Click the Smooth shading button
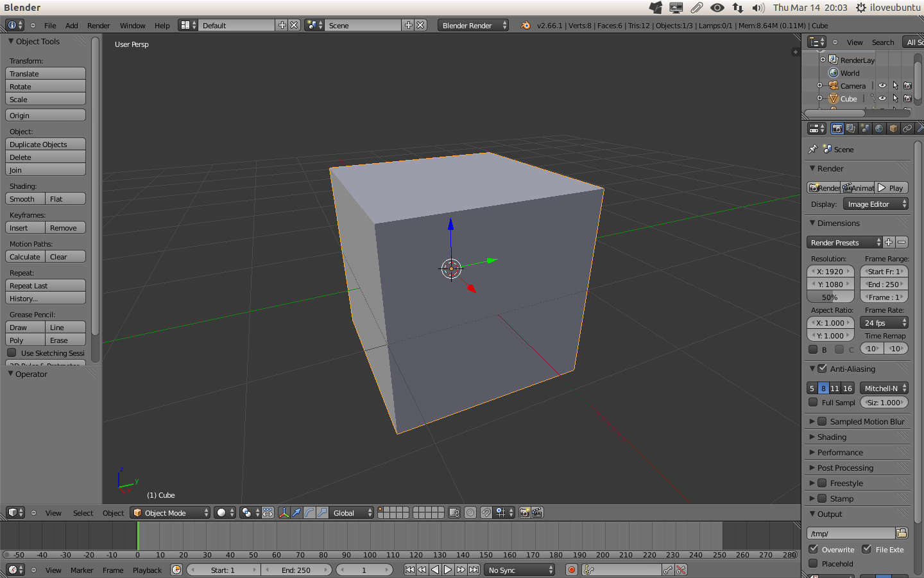Viewport: 924px width, 578px height. point(25,199)
